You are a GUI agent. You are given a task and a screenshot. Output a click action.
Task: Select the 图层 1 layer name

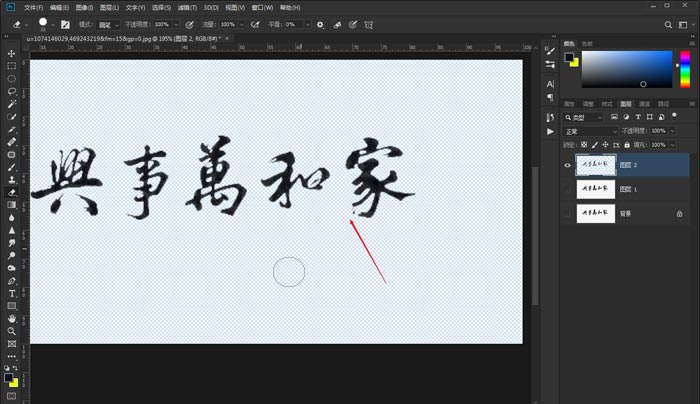[628, 189]
